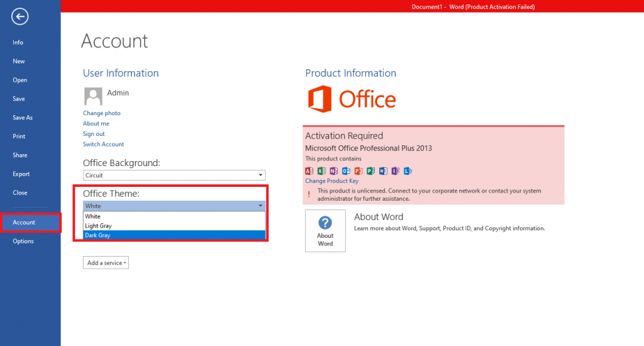Viewport: 644px width, 346px height.
Task: Click the Word product icon
Action: [x=383, y=171]
